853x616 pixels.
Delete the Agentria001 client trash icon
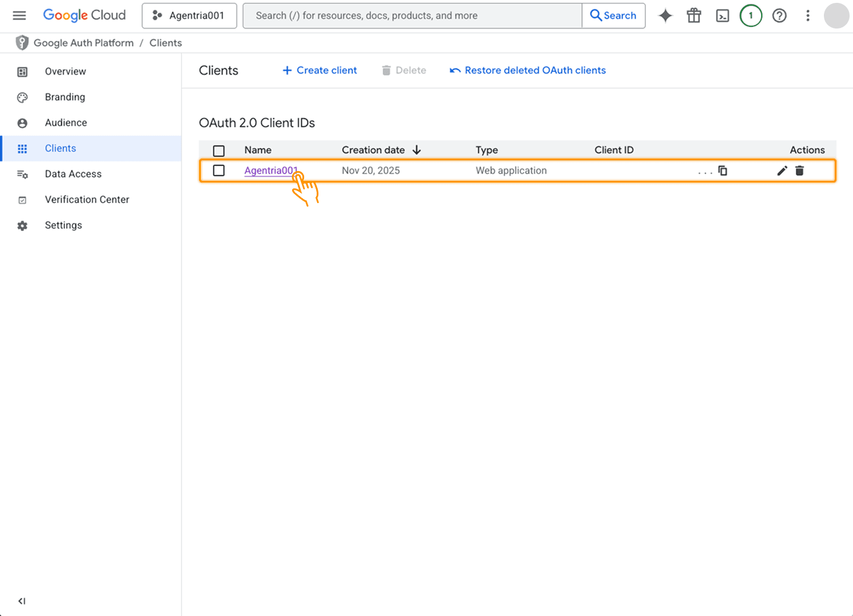tap(799, 171)
